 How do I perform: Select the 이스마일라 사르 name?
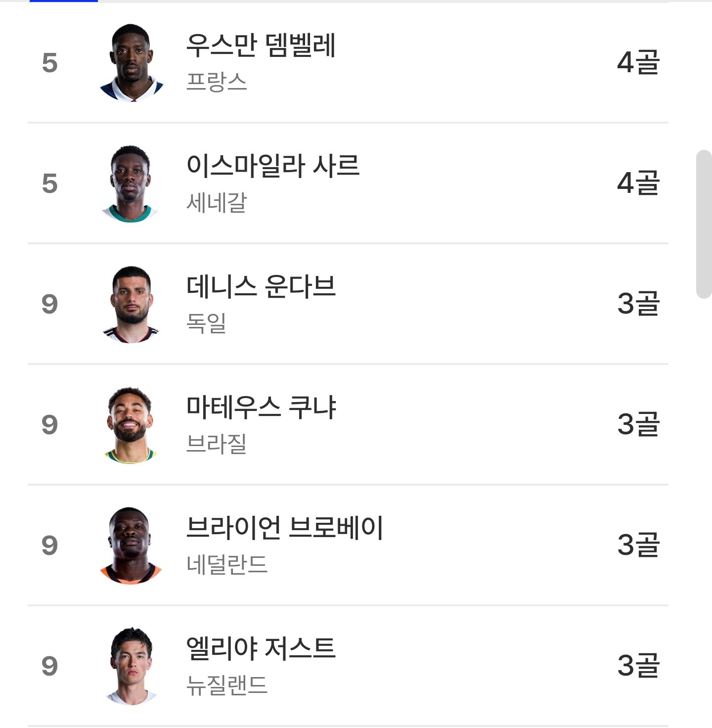[273, 166]
